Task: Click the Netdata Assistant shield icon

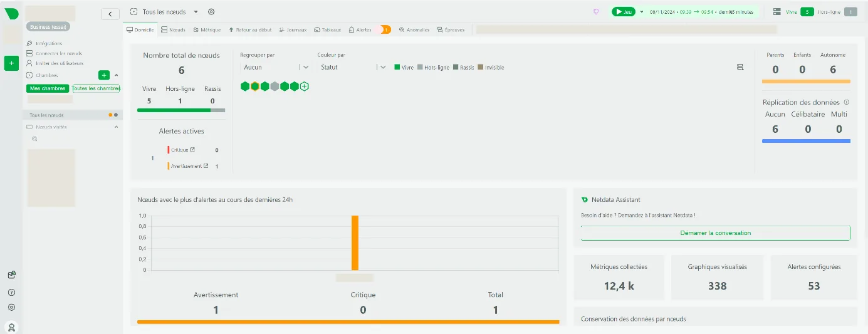Action: 585,200
